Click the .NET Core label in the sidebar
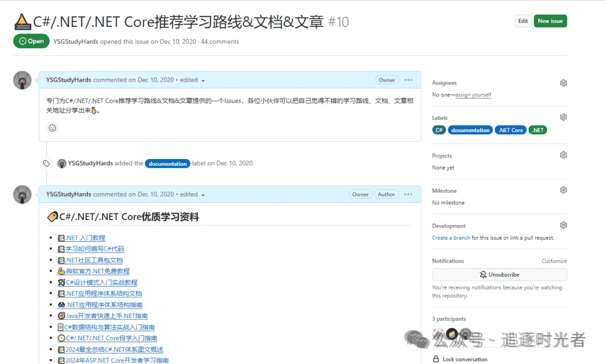This screenshot has height=364, width=605. coord(510,129)
